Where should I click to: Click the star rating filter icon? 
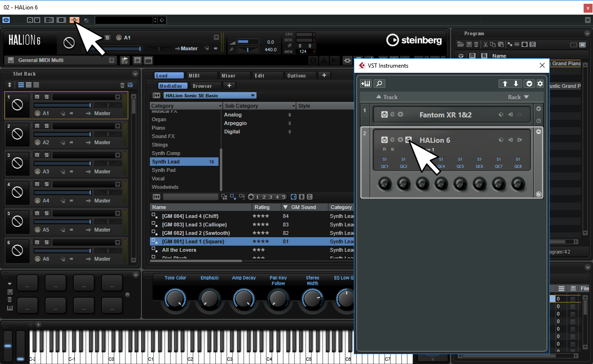(x=251, y=197)
